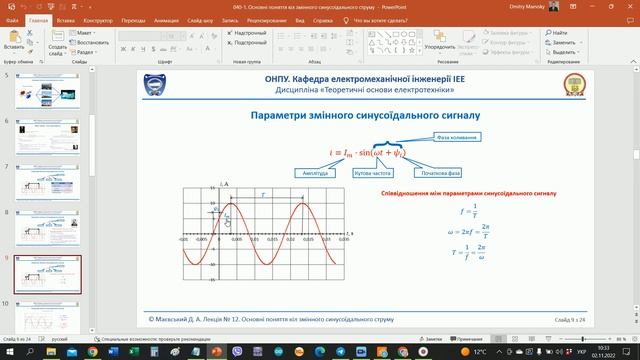Screen dimensions: 640x360
Task: Toggle bold (Ж) formatting
Action: point(123,49)
